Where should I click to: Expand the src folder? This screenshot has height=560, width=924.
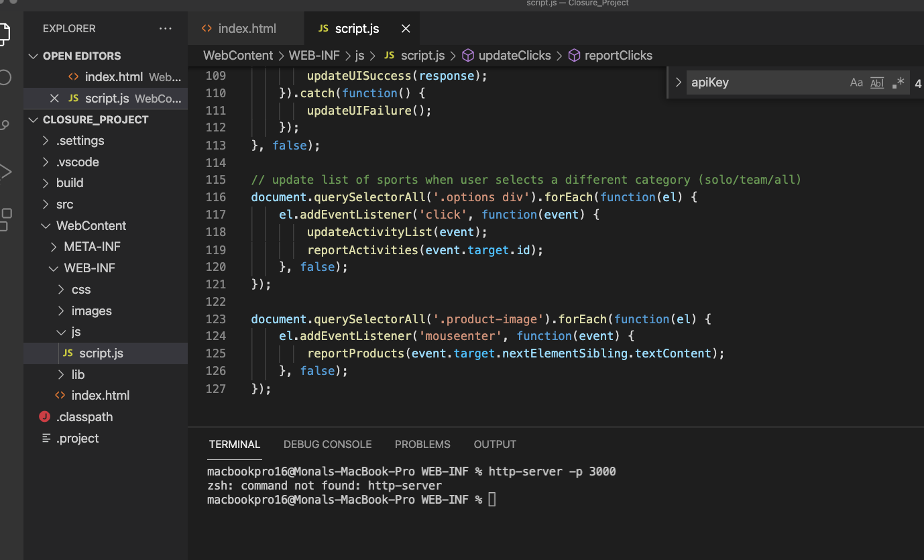coord(46,205)
